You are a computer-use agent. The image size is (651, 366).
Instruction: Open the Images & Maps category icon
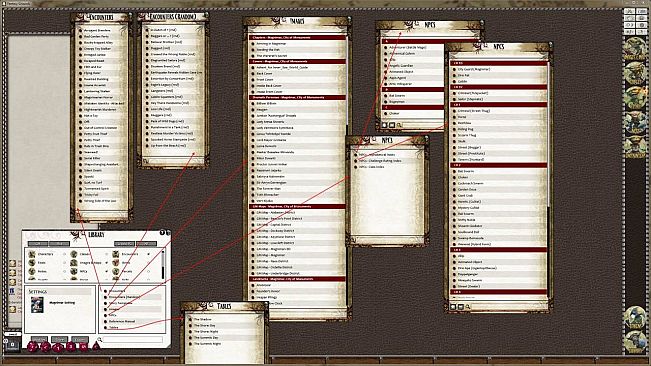tap(74, 263)
